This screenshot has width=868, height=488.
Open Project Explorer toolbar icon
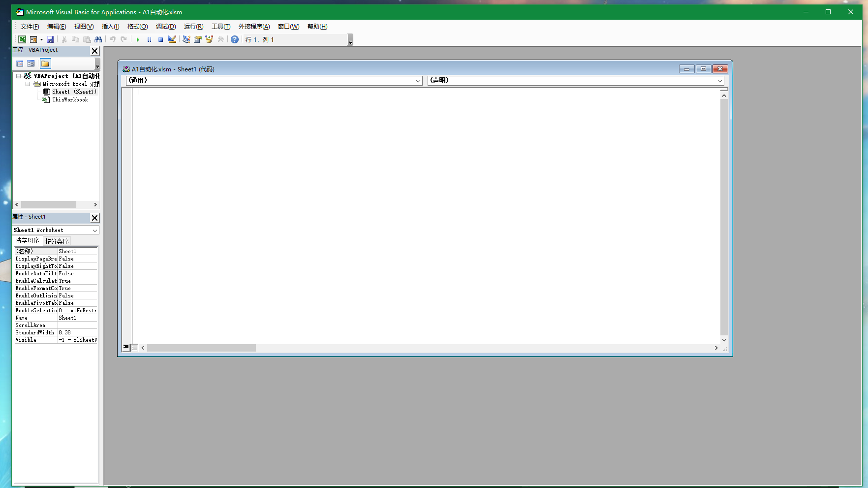[186, 39]
